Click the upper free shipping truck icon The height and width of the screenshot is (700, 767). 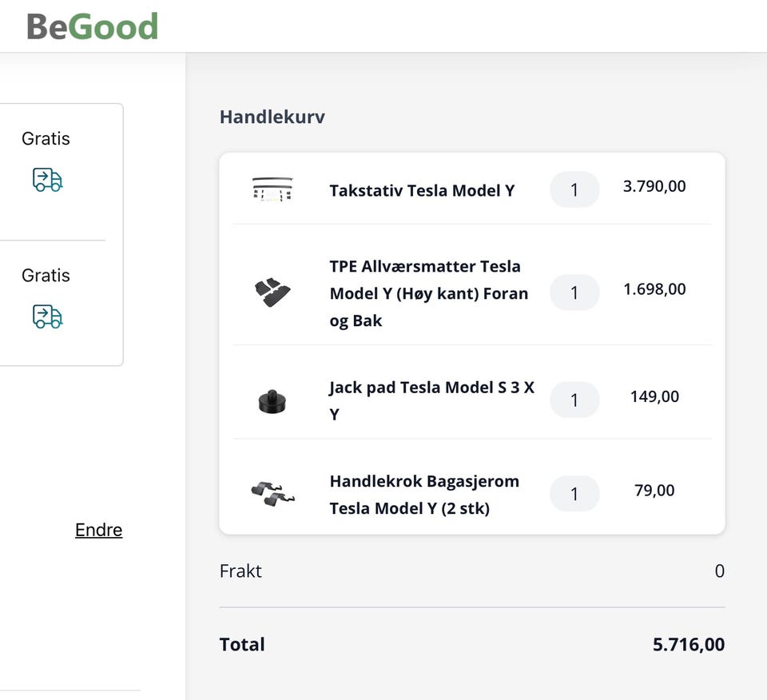point(47,180)
